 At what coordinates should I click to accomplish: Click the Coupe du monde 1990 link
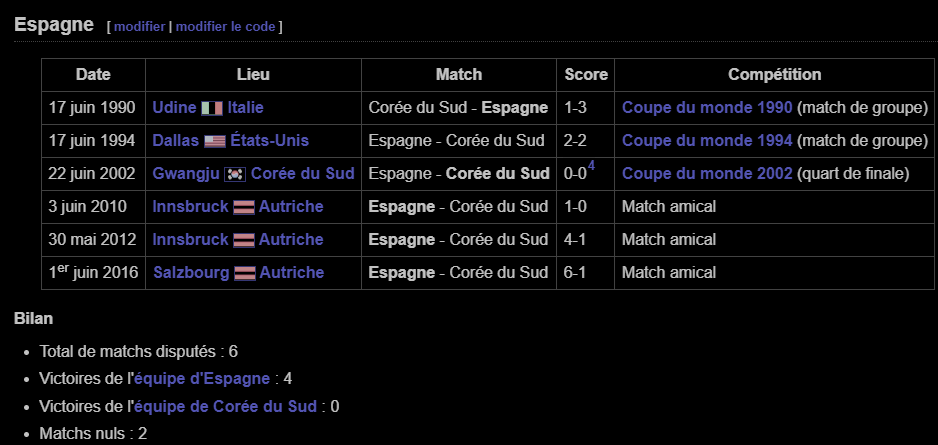click(707, 108)
